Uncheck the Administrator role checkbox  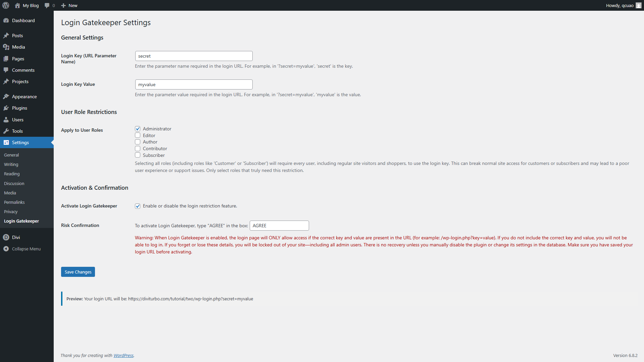pyautogui.click(x=138, y=129)
